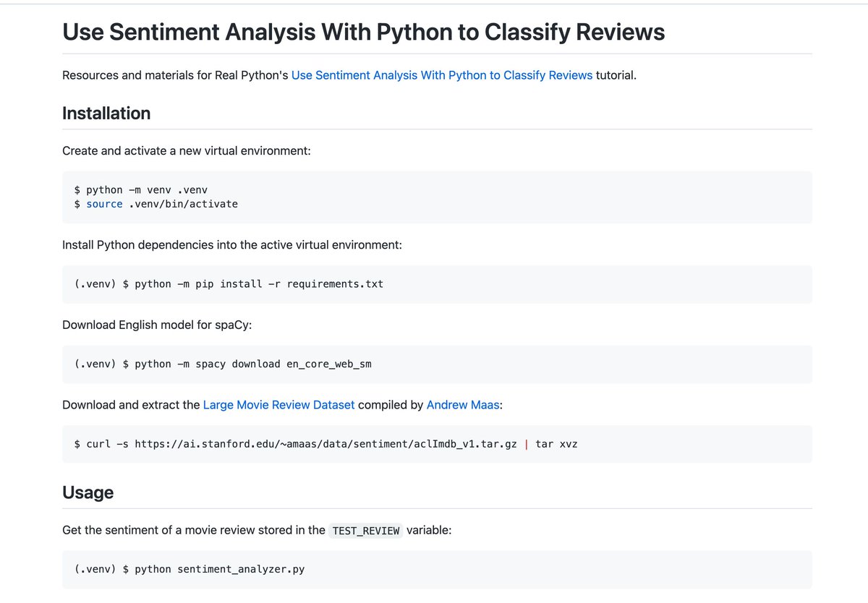Click the Usage section heading
Screen dimensions: 868x603
88,492
